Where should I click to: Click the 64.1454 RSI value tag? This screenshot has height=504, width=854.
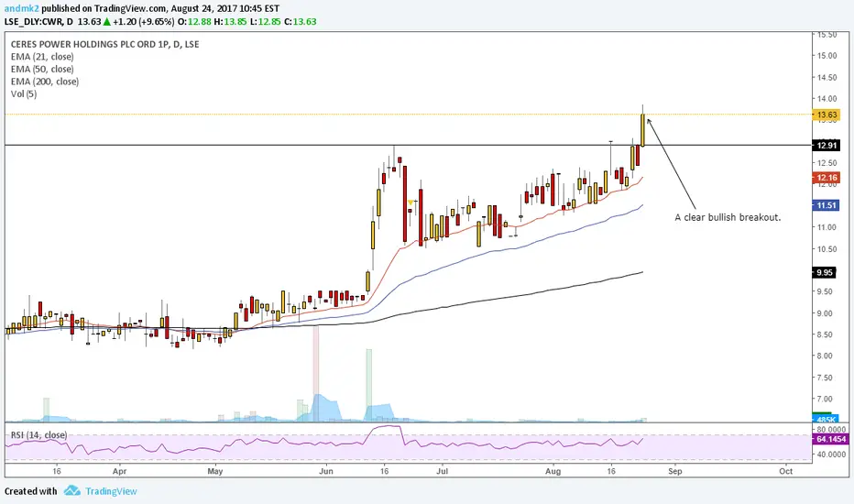point(830,439)
